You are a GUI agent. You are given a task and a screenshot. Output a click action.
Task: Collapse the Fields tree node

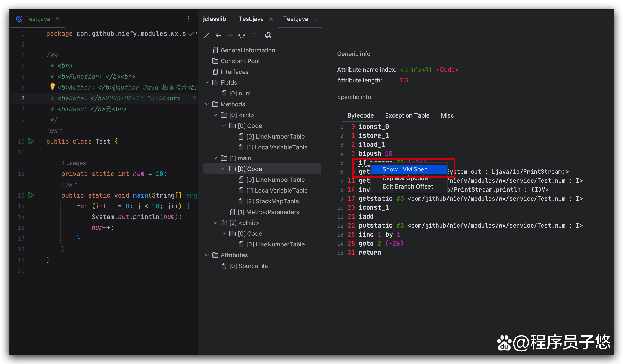coord(207,82)
